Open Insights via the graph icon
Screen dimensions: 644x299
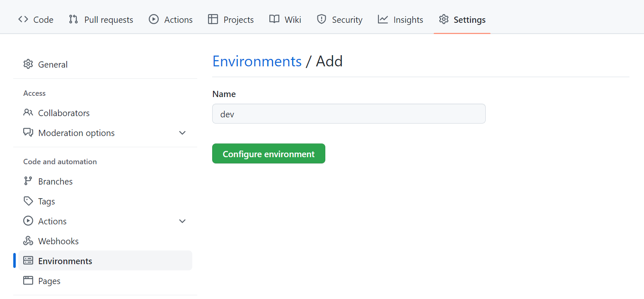pos(382,19)
